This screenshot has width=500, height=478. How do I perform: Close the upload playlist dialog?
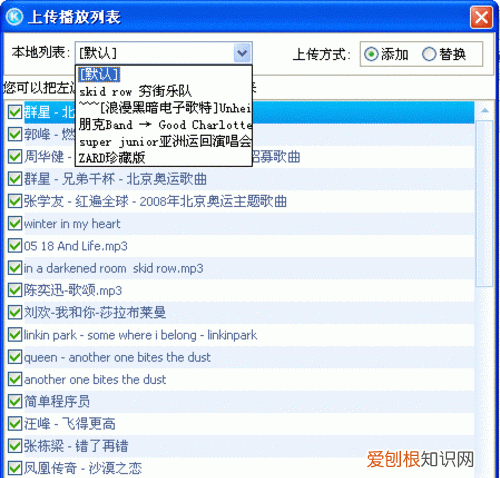[481, 17]
